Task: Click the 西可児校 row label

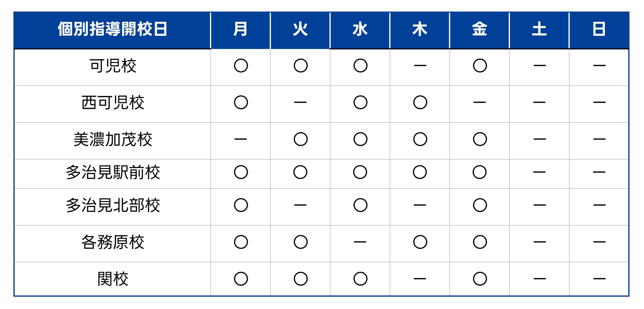Action: [x=113, y=103]
